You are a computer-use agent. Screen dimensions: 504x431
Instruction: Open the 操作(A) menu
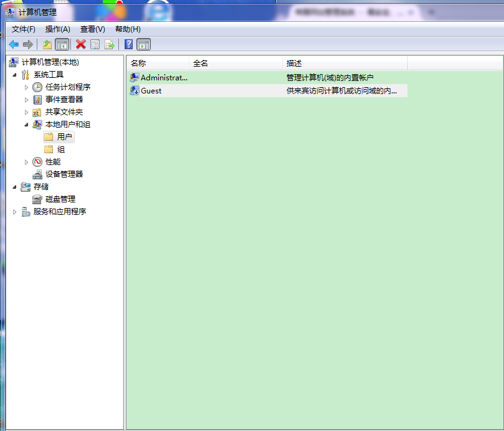click(57, 29)
